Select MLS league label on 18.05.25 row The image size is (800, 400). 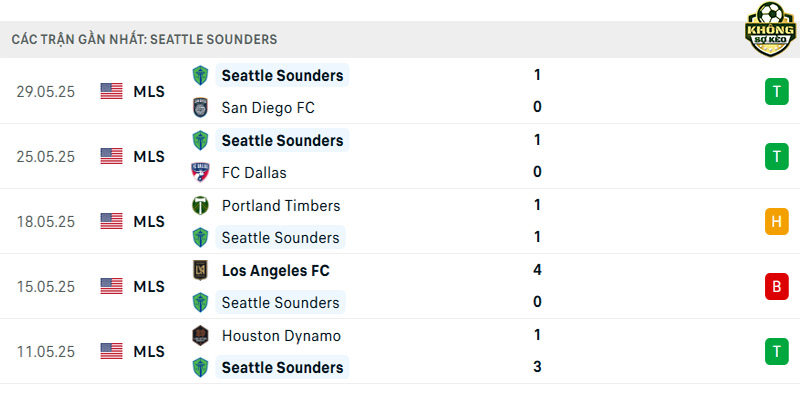149,221
